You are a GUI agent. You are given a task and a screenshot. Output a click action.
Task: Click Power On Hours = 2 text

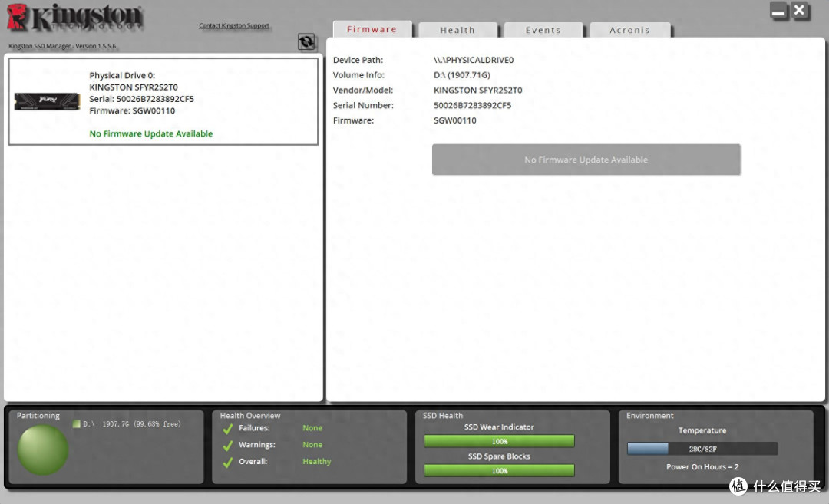702,467
